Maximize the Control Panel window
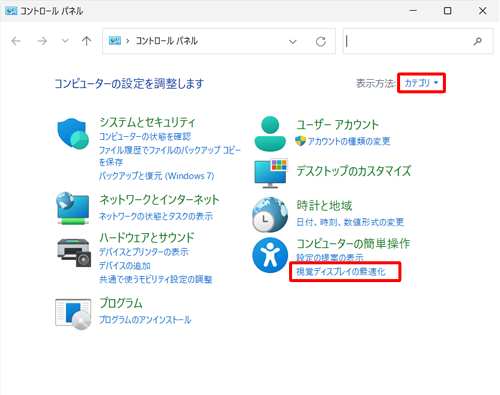 tap(448, 11)
